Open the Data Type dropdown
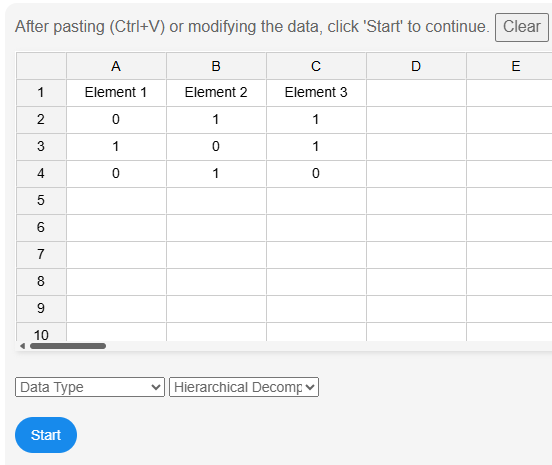 [x=90, y=387]
